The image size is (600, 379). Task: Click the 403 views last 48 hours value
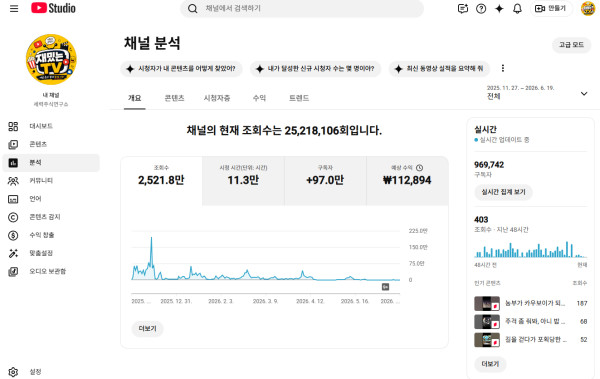coord(481,220)
